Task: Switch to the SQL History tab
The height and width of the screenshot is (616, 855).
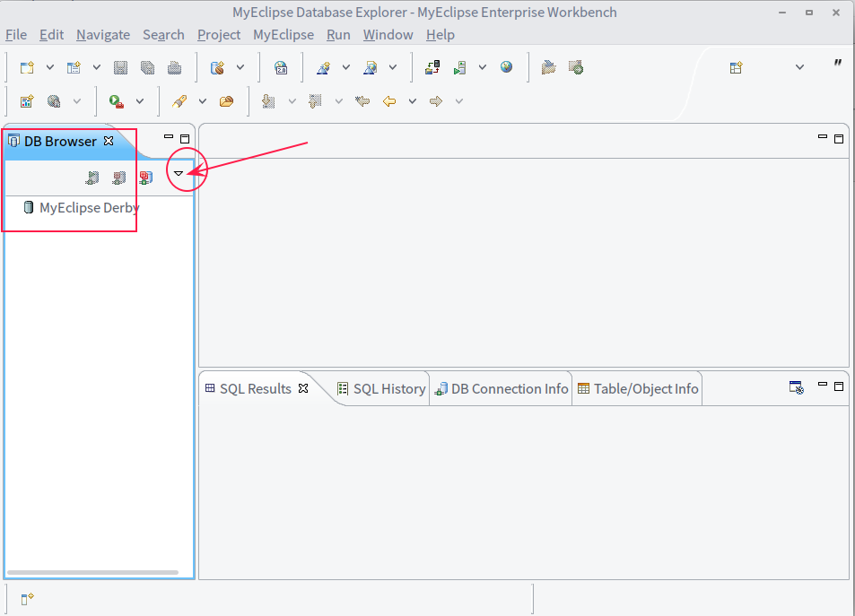Action: pyautogui.click(x=381, y=388)
